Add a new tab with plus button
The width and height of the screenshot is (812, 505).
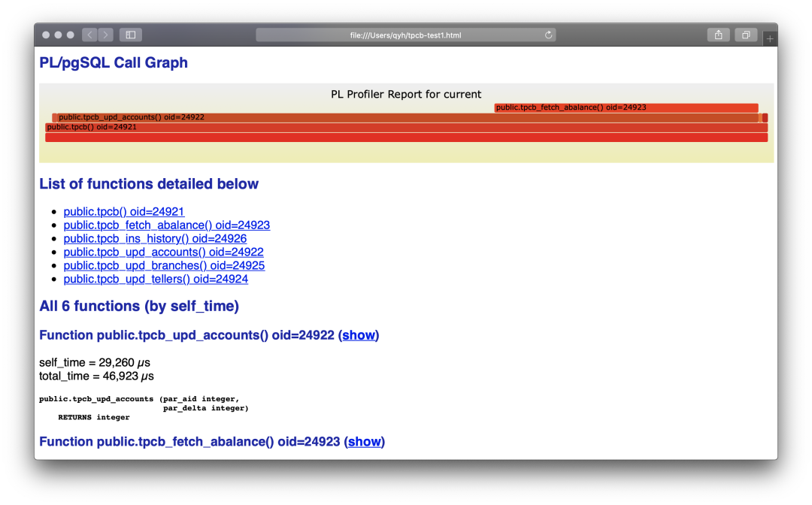click(770, 38)
